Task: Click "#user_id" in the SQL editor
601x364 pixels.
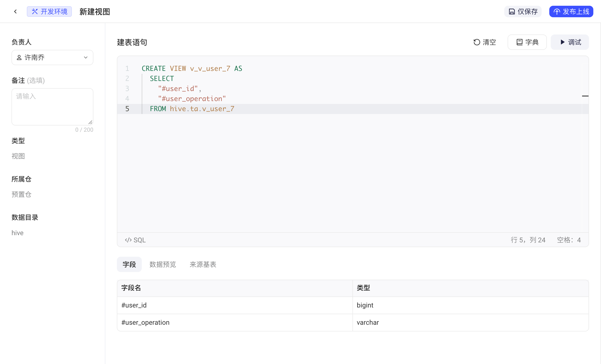Action: click(178, 89)
